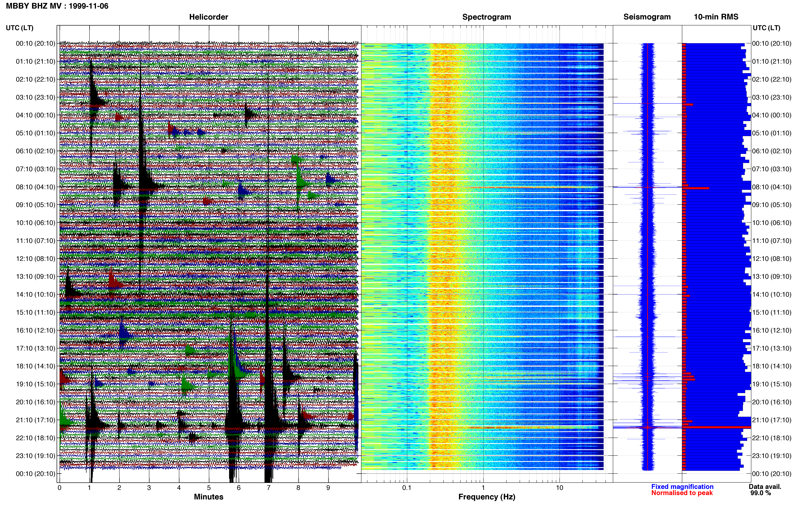Image resolution: width=812 pixels, height=508 pixels.
Task: Click left time label '10:10 (06:10)'
Action: [36, 223]
